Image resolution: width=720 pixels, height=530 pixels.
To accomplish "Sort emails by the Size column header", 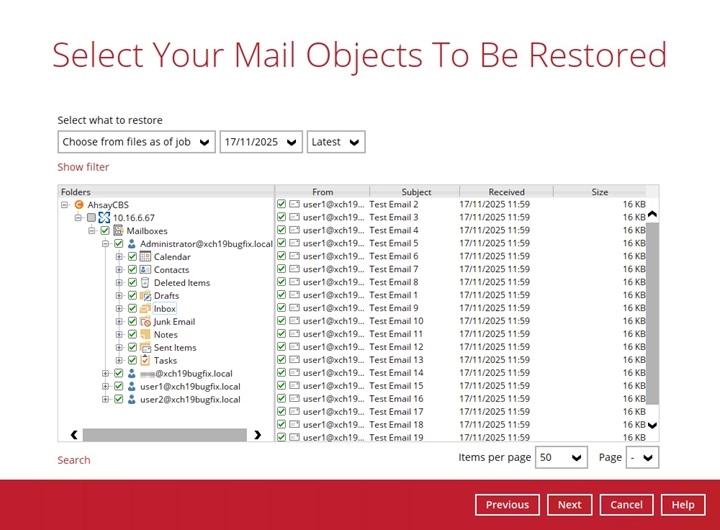I will (x=600, y=192).
